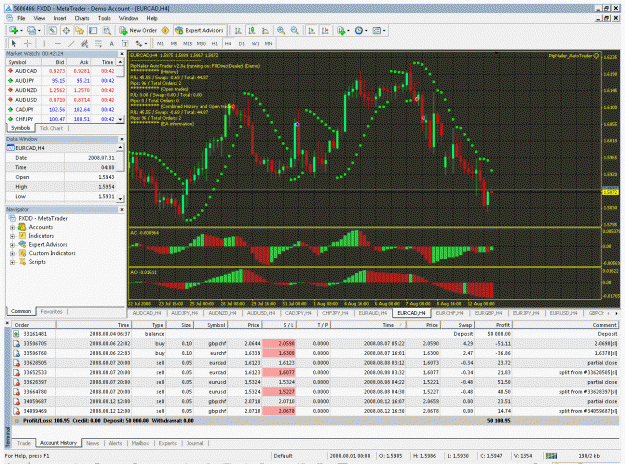This screenshot has width=625, height=464.
Task: Open the Profiles toolbar icon
Action: (31, 30)
